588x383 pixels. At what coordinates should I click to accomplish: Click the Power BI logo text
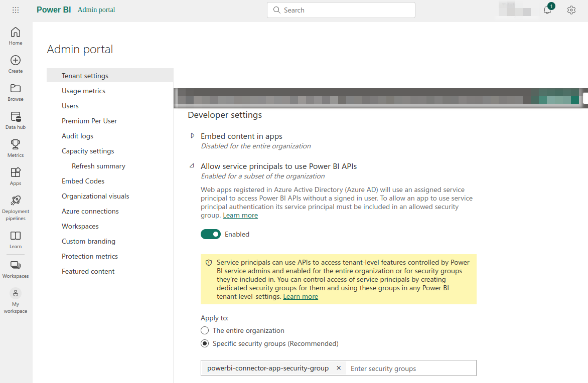[x=54, y=10]
